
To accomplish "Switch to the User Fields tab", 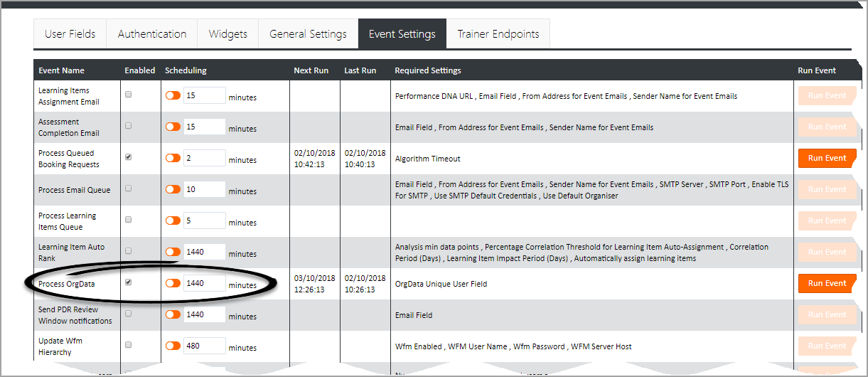I will click(70, 34).
